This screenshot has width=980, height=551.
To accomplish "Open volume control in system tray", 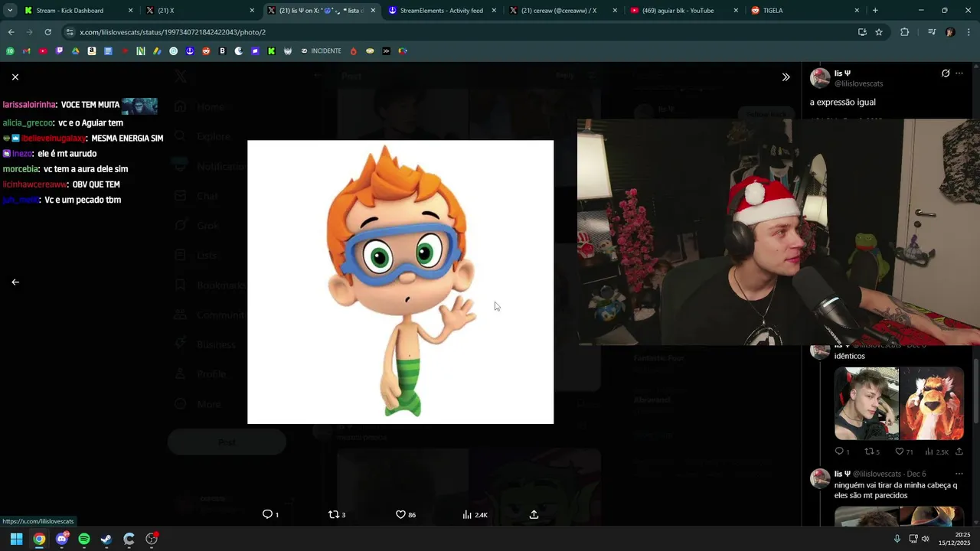I will pyautogui.click(x=926, y=539).
